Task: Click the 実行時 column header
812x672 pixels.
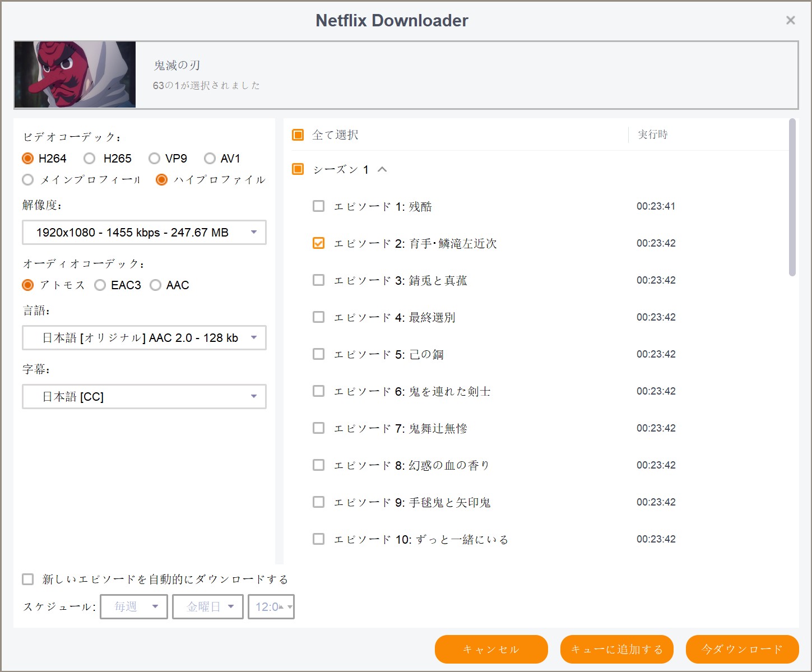Action: pos(653,135)
